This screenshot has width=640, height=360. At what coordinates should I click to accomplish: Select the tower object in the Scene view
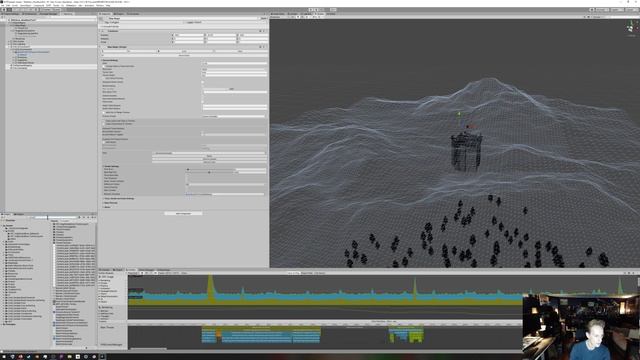(x=466, y=153)
